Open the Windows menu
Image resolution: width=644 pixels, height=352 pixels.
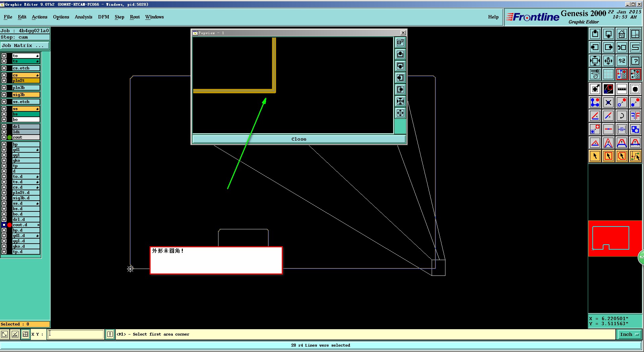tap(155, 17)
